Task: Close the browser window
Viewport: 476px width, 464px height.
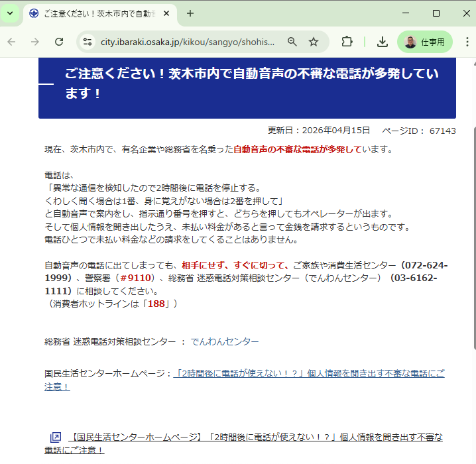Action: click(467, 13)
